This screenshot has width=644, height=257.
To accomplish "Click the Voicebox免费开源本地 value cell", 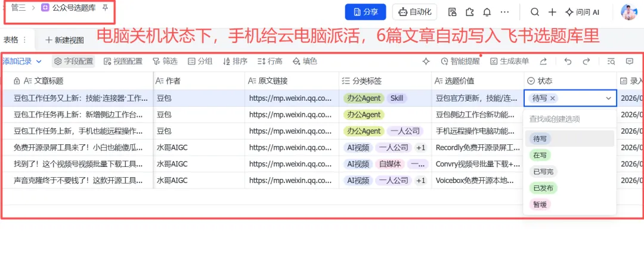I will click(478, 180).
